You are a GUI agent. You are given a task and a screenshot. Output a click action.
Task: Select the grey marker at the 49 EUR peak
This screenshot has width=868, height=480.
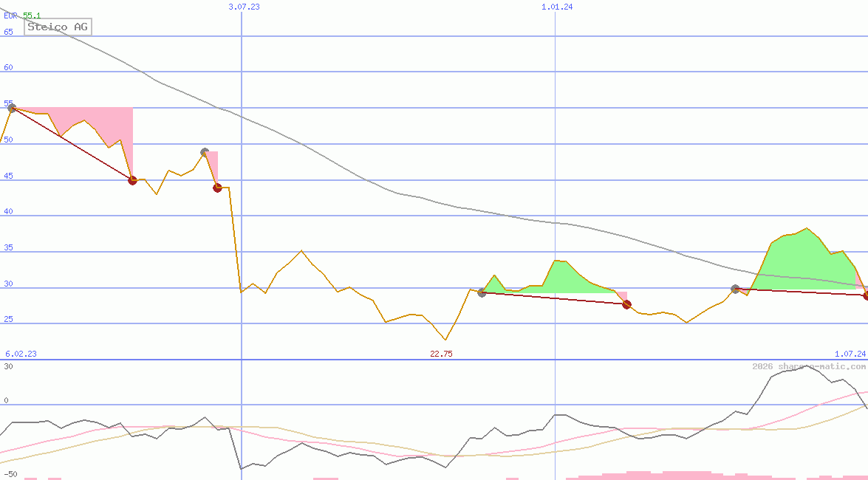pyautogui.click(x=205, y=152)
